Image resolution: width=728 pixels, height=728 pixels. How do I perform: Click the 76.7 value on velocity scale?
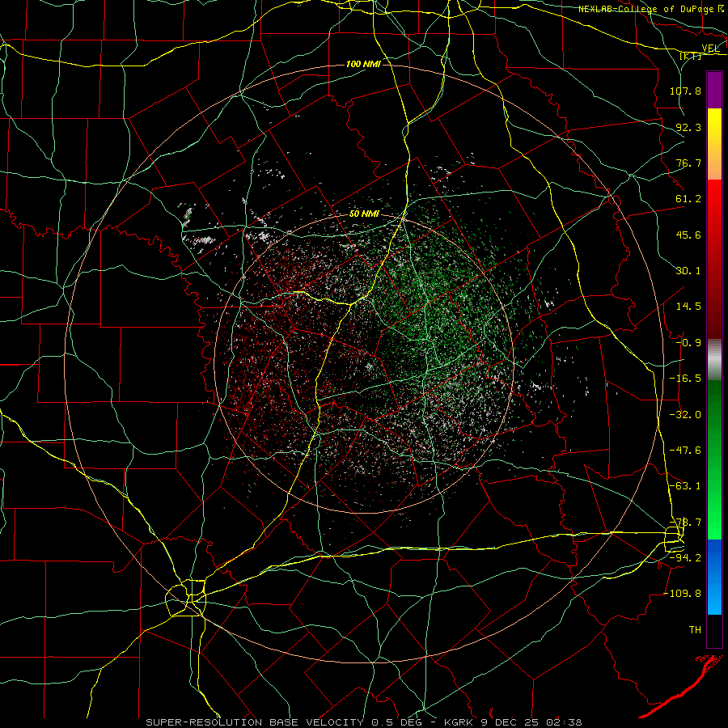pyautogui.click(x=688, y=163)
